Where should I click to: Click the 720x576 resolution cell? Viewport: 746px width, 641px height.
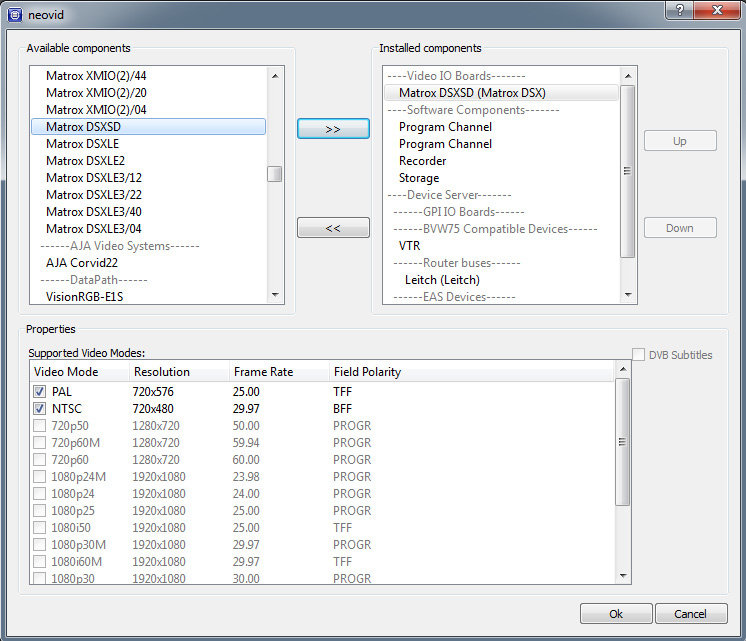point(153,392)
